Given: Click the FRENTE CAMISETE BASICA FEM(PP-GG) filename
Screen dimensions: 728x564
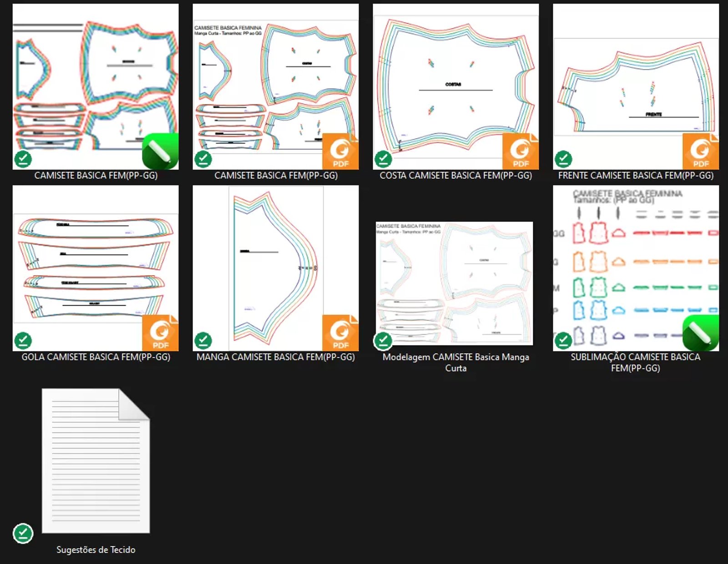Looking at the screenshot, I should (x=636, y=175).
